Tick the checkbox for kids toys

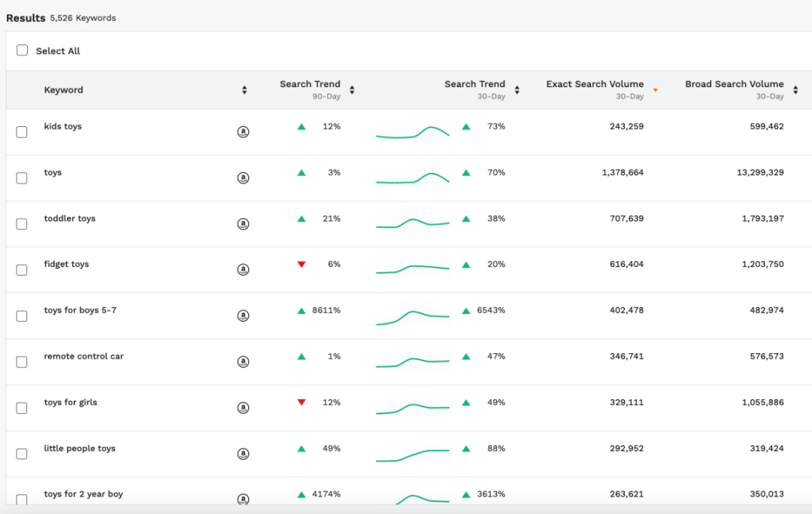coord(22,132)
